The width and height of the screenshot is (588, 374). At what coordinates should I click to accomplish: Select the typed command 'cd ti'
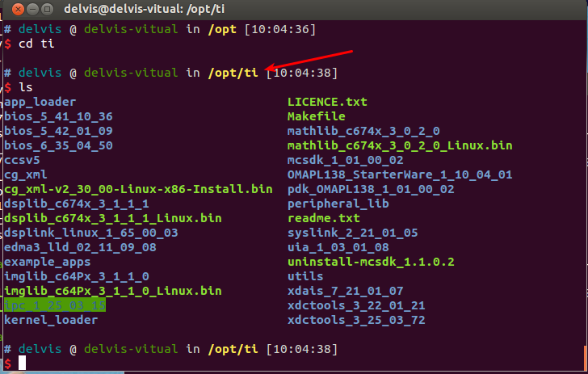click(36, 44)
